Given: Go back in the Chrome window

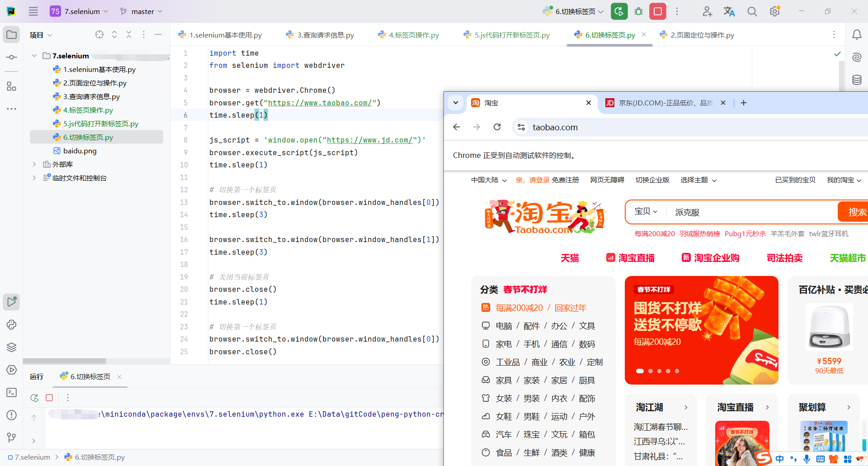Looking at the screenshot, I should tap(457, 127).
